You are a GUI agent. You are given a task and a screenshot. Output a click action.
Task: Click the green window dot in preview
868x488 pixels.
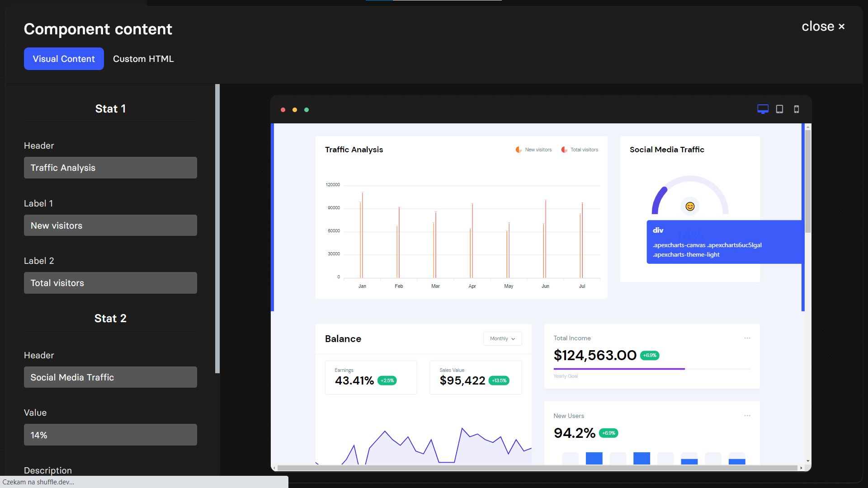coord(307,110)
